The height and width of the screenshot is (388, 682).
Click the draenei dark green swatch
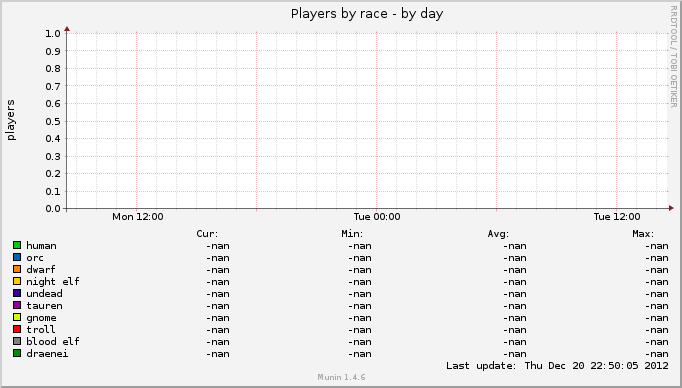pyautogui.click(x=17, y=353)
